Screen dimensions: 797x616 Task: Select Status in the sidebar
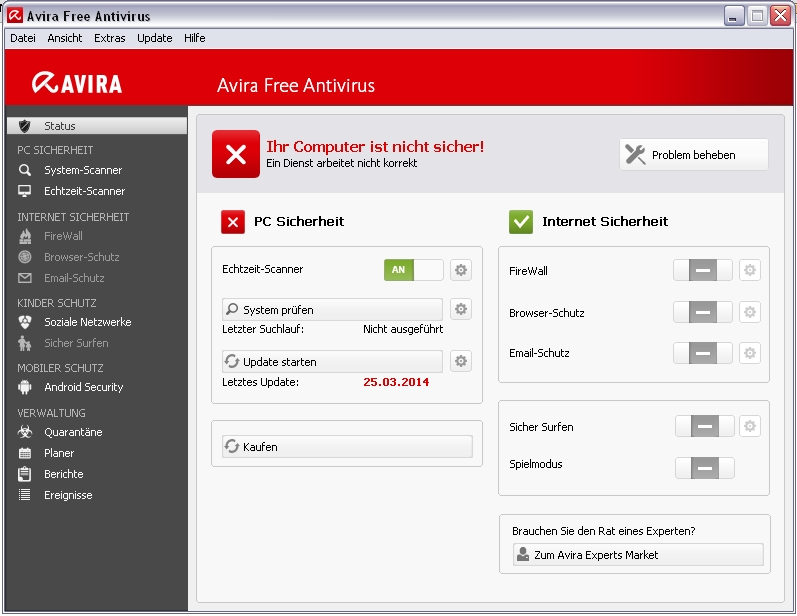(x=97, y=126)
